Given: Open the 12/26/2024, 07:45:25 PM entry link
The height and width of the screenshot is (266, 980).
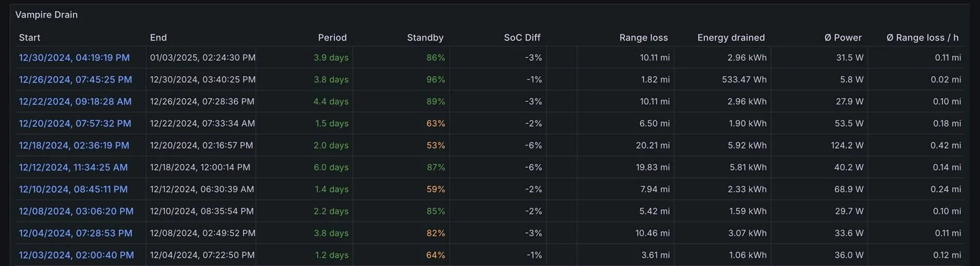Looking at the screenshot, I should [x=75, y=79].
